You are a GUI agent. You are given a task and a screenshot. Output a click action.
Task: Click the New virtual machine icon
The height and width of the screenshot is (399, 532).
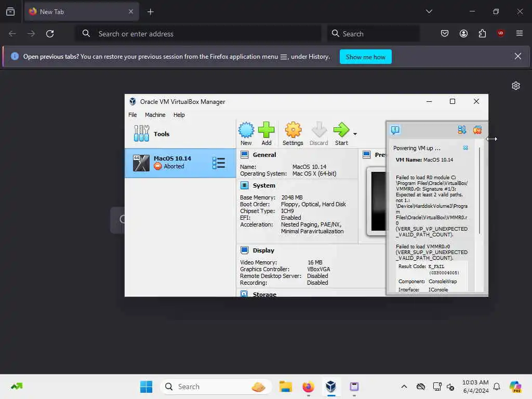coord(246,134)
